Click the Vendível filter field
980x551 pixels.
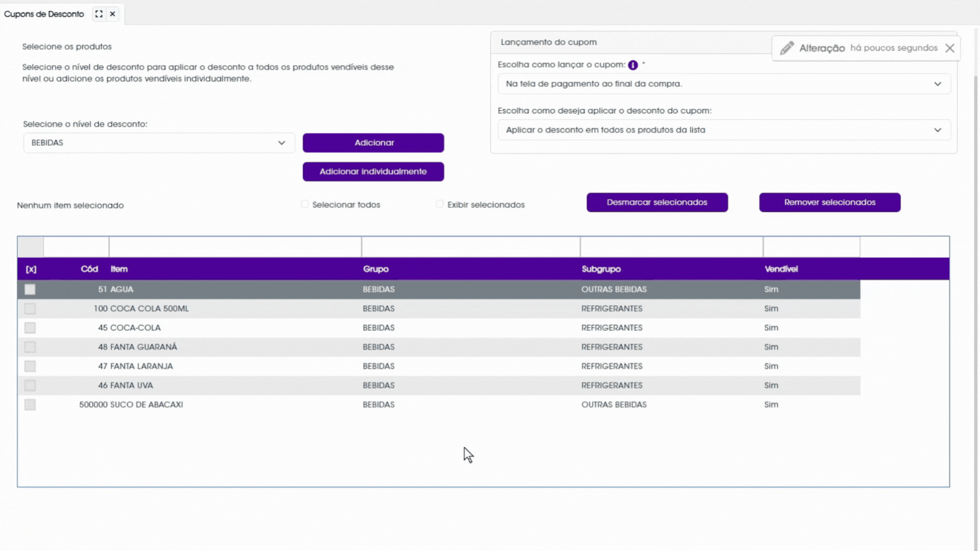[x=811, y=247]
